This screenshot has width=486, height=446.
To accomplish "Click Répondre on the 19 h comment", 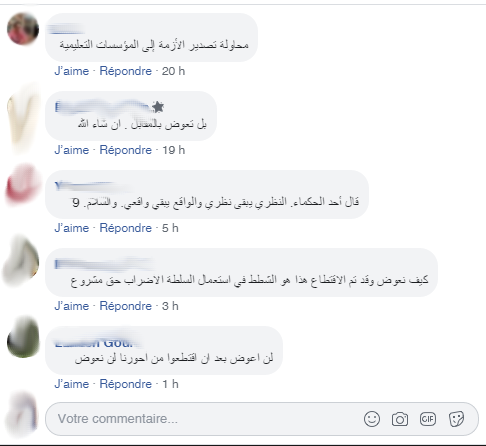I will [126, 150].
